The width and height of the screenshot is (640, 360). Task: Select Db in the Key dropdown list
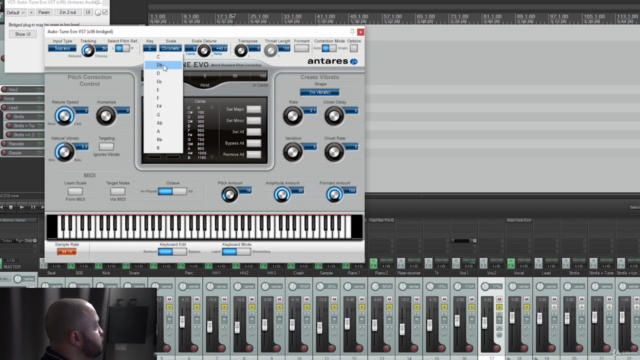(x=163, y=65)
